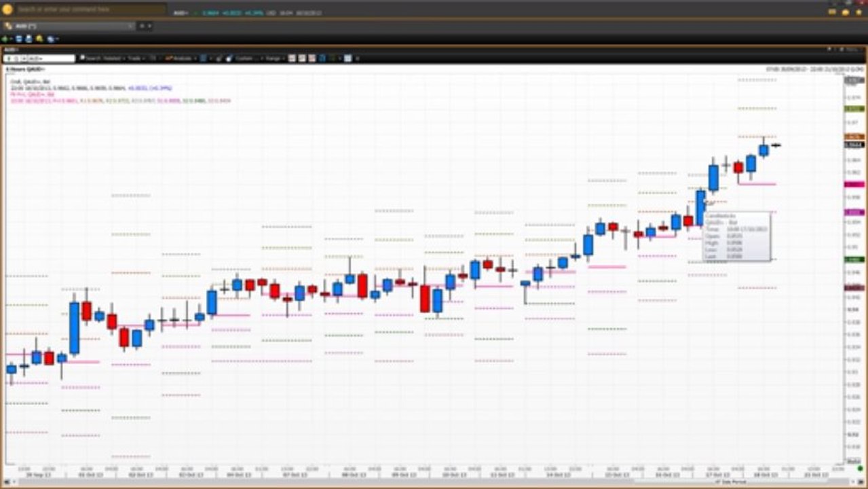Click the black current price label on axis
The height and width of the screenshot is (489, 868).
[x=854, y=145]
